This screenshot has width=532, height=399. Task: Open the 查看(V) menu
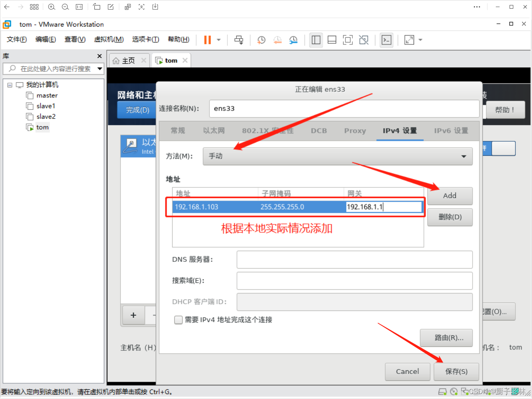pos(75,39)
